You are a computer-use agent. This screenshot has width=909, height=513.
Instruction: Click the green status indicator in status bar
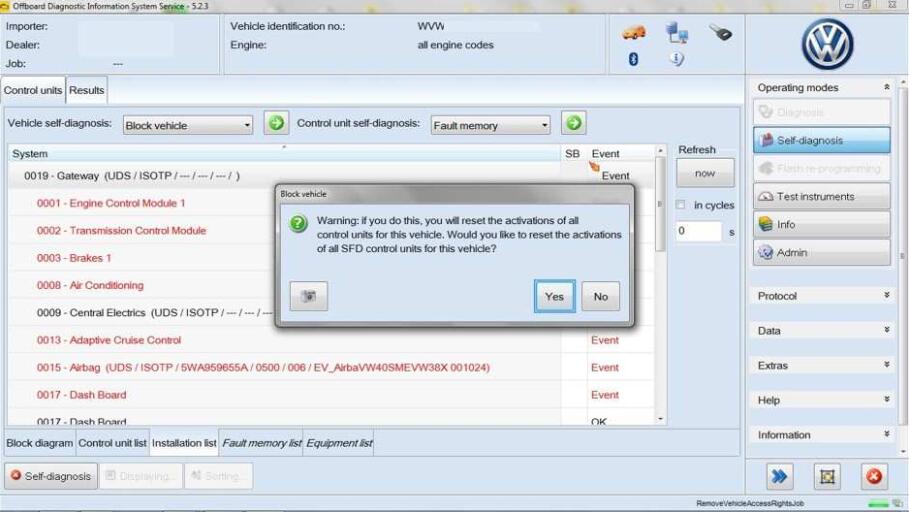coord(878,504)
